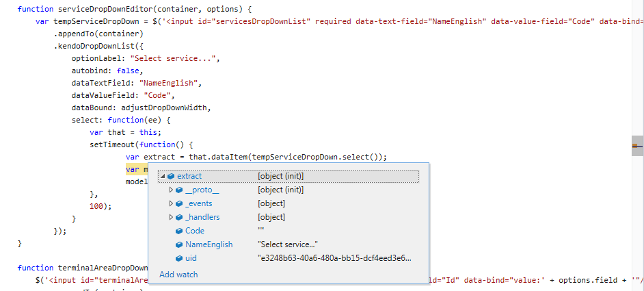Click the Code property icon
Screen dimensions: 644x291
[179, 231]
